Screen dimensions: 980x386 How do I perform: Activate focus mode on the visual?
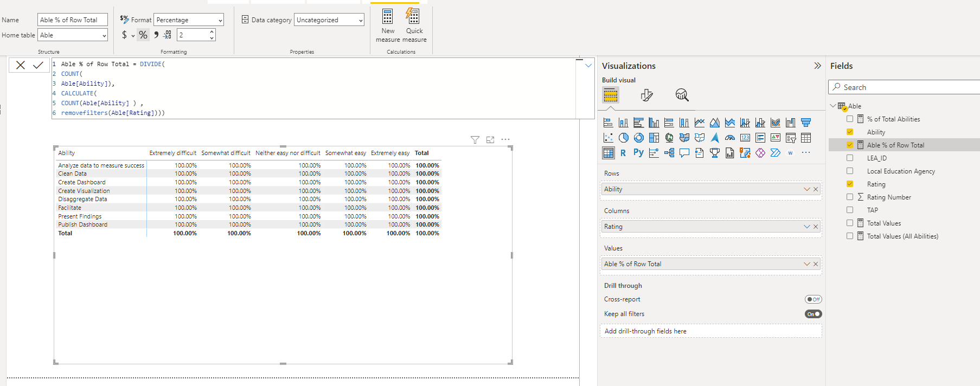coord(490,140)
